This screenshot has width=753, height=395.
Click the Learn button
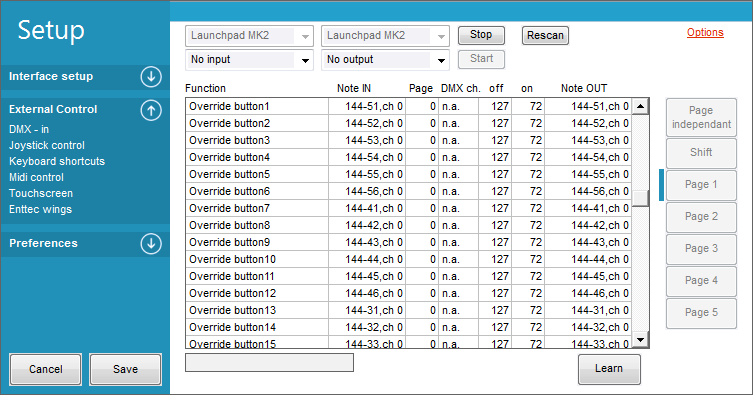[x=609, y=369]
